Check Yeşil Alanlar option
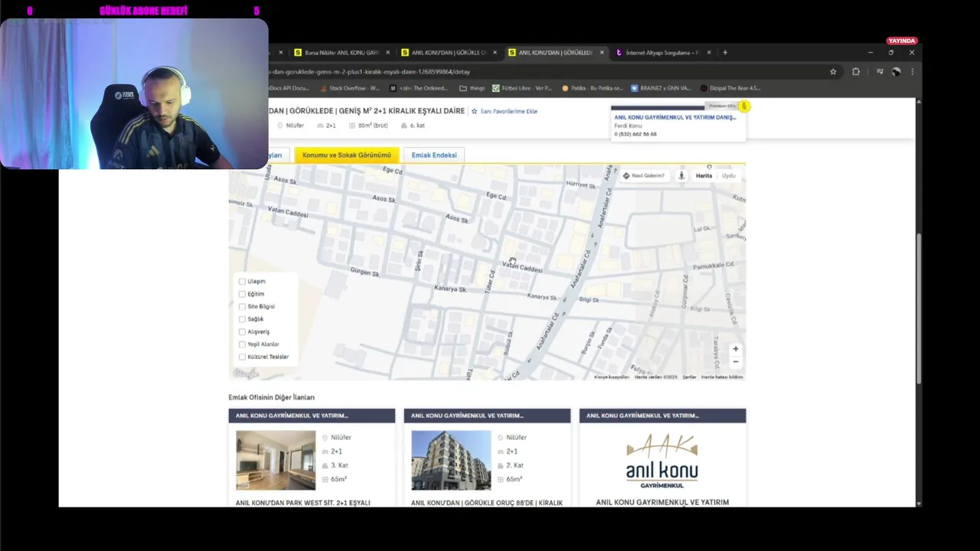Image resolution: width=980 pixels, height=551 pixels. (242, 344)
